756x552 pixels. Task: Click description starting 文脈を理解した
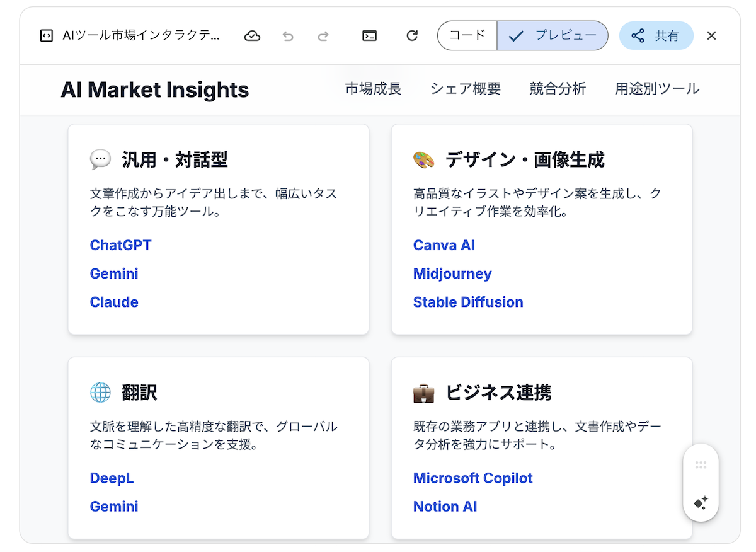(x=214, y=435)
